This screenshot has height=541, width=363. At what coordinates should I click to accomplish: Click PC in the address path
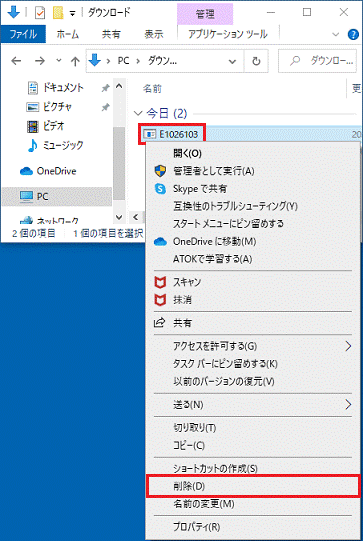123,61
